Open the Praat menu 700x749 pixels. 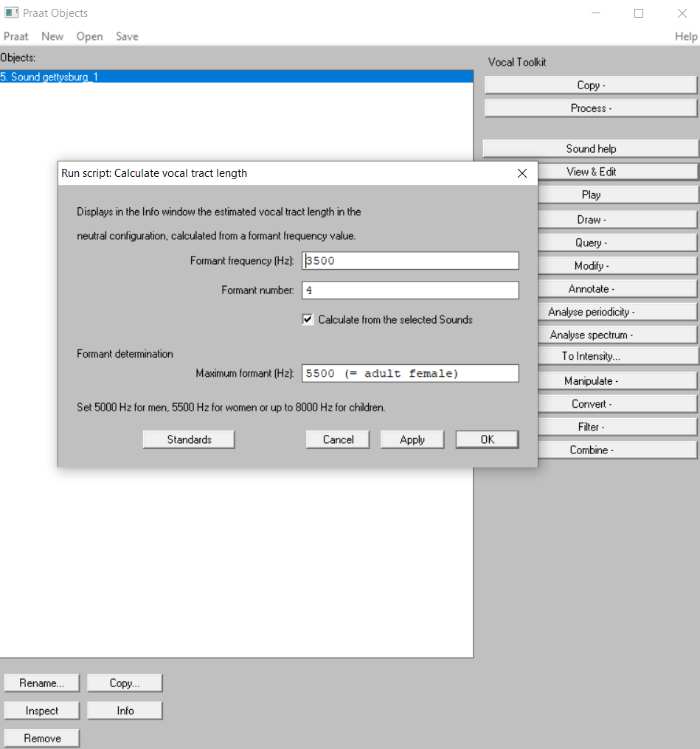(x=15, y=36)
